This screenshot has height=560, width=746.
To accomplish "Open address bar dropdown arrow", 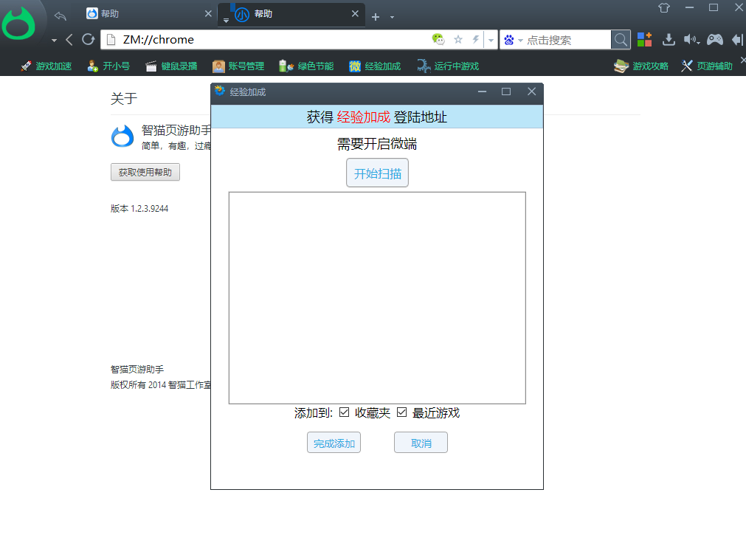I will 491,40.
